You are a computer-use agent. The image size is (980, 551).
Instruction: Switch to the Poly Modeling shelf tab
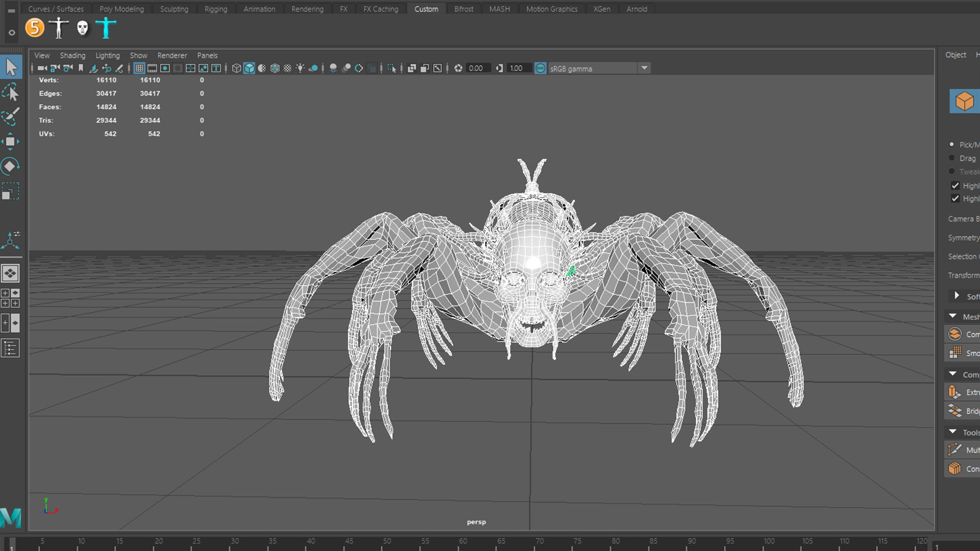121,9
